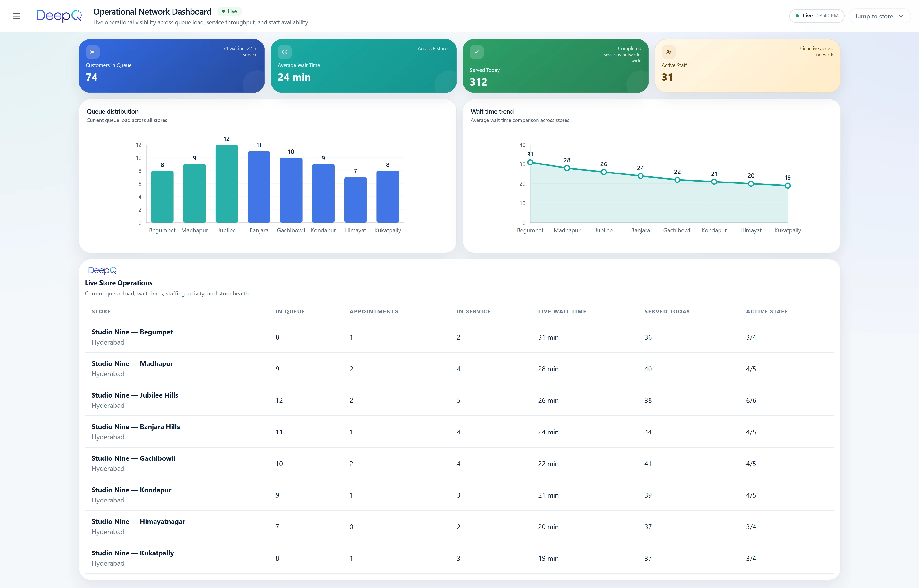Click the 41 served today value for Gachibowli

click(648, 464)
